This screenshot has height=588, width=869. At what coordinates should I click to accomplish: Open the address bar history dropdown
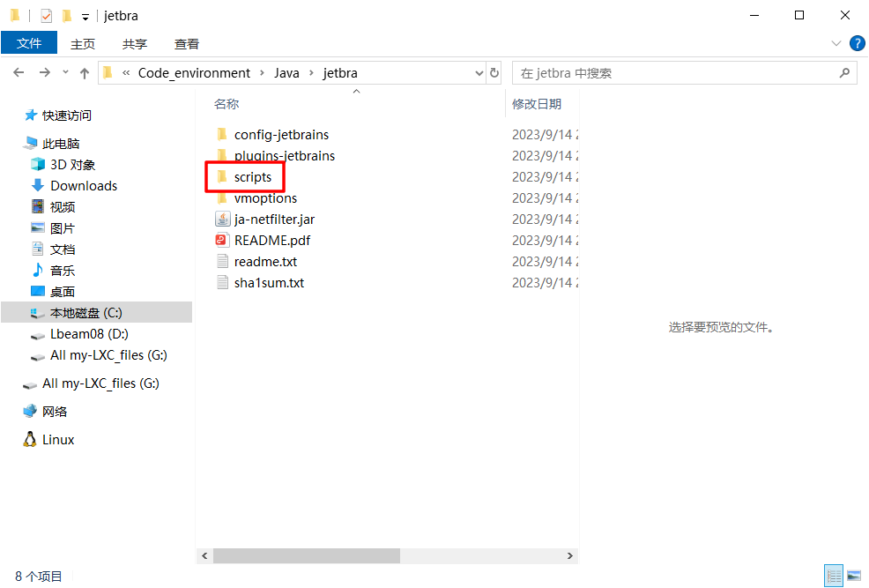[x=479, y=73]
